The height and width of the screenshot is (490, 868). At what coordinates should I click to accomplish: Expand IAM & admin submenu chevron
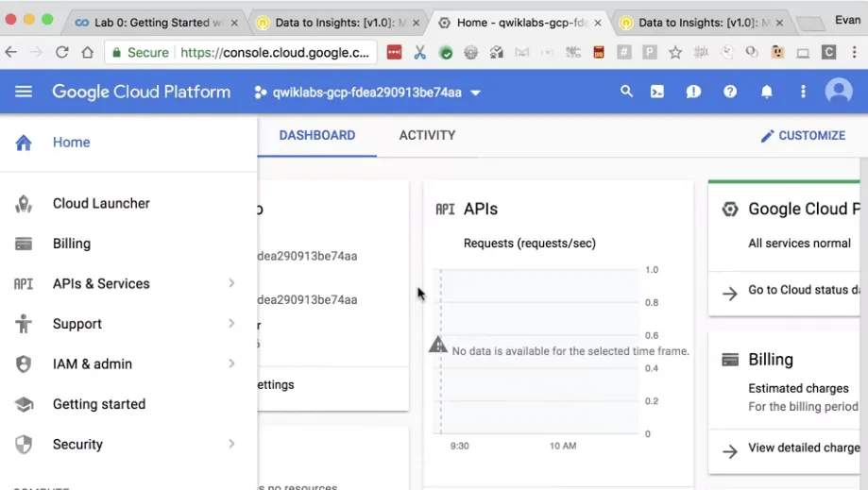[231, 363]
